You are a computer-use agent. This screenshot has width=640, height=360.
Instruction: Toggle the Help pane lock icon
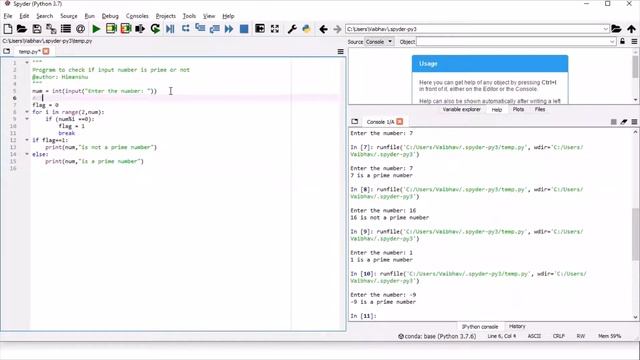(x=622, y=42)
